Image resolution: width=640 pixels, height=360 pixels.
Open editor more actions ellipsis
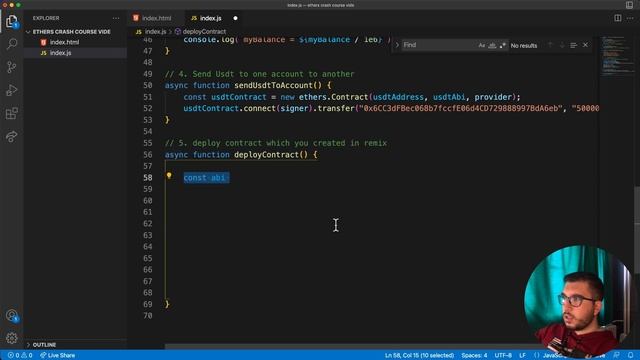[630, 18]
